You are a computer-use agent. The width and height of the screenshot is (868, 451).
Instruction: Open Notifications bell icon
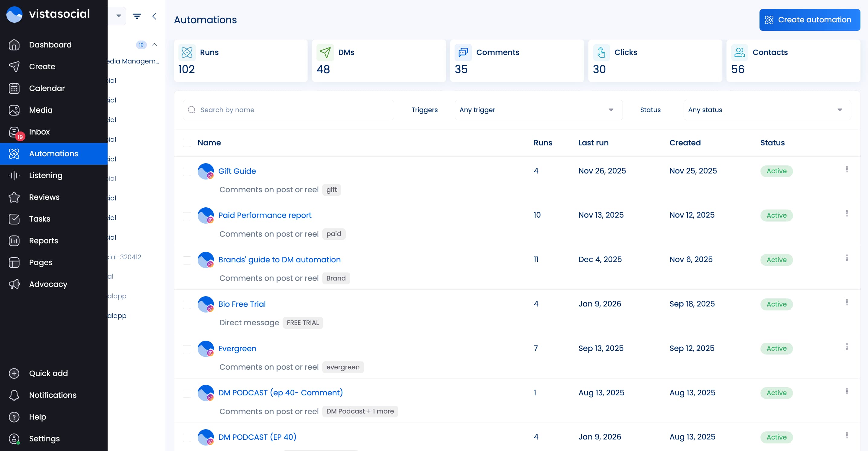click(x=14, y=395)
